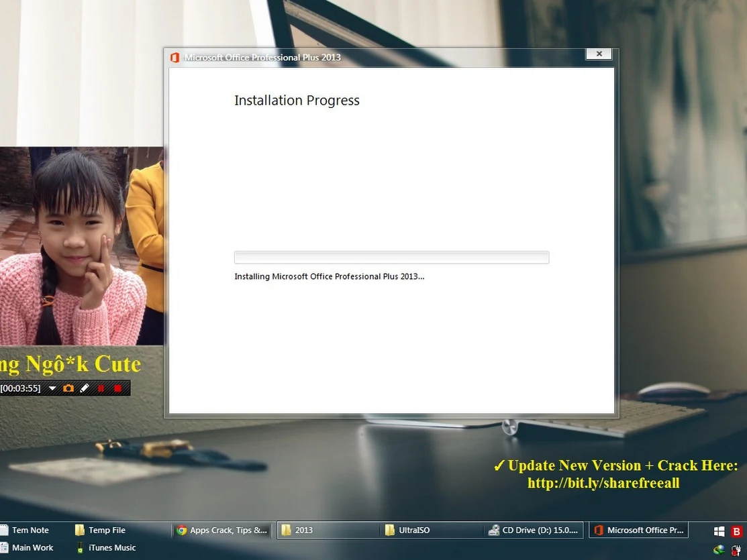Click the Office icon on the taskbar button
This screenshot has width=747, height=560.
(599, 530)
